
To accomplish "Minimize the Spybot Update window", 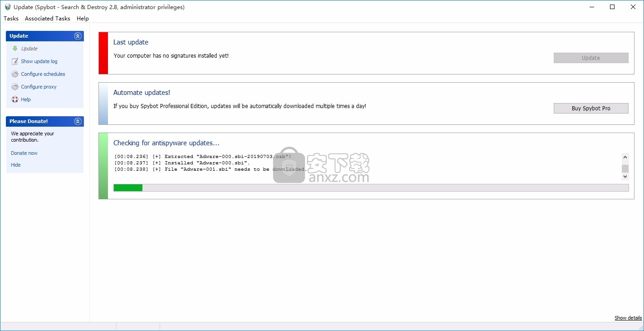I will (592, 7).
